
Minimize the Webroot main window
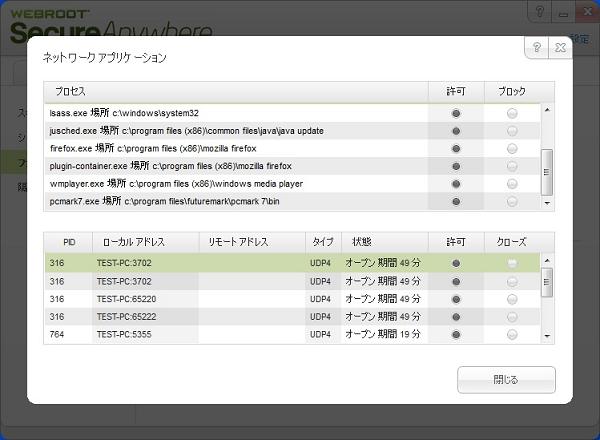tap(563, 13)
